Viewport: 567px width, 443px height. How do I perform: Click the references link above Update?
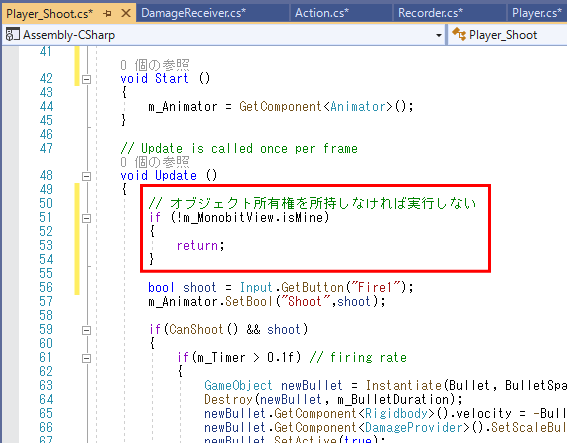tap(155, 162)
